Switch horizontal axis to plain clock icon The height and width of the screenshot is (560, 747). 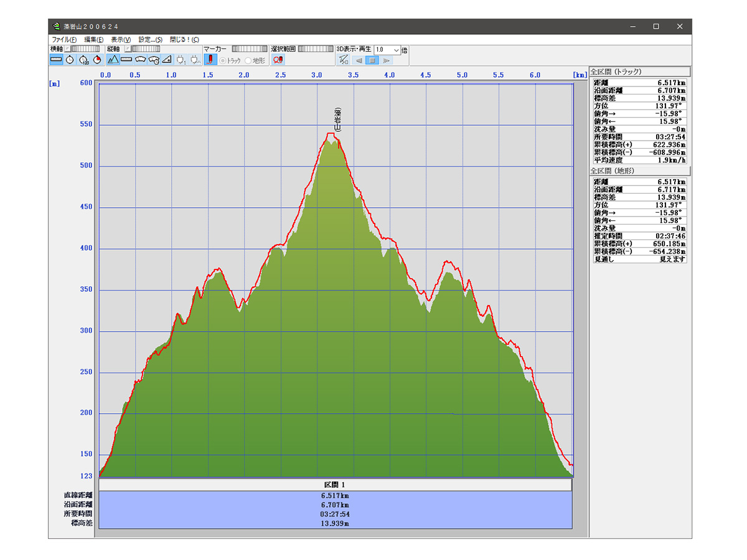coord(70,60)
